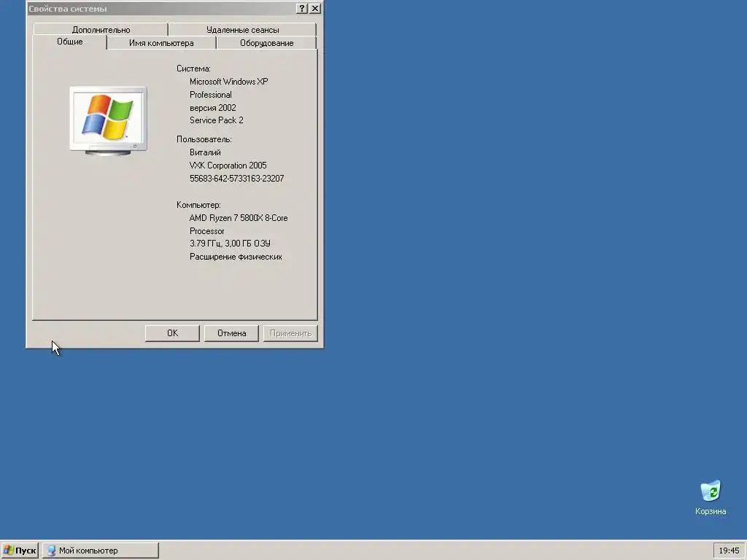Click the product ID 55683-642-5733163-23207
Viewport: 747px width, 560px height.
tap(237, 179)
